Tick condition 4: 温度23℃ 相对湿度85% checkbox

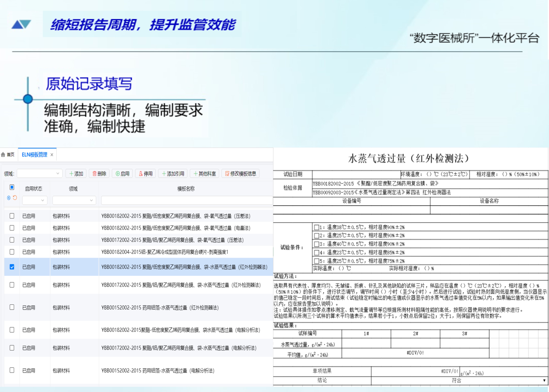pyautogui.click(x=316, y=253)
